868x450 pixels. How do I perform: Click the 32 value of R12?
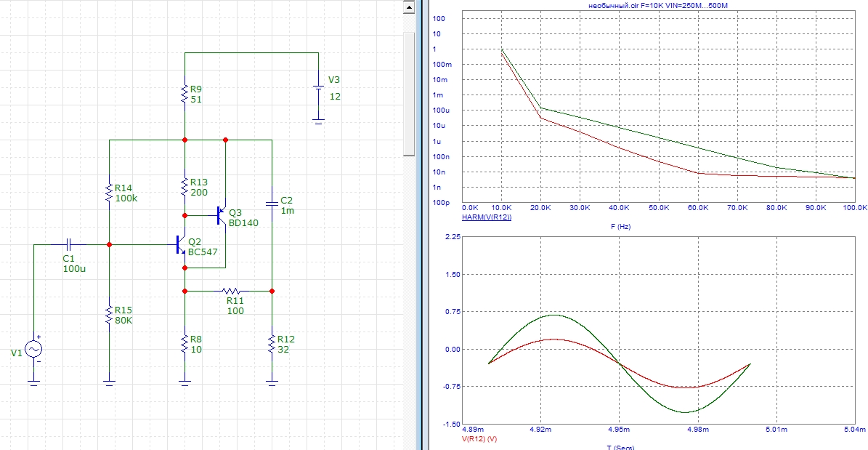(283, 349)
